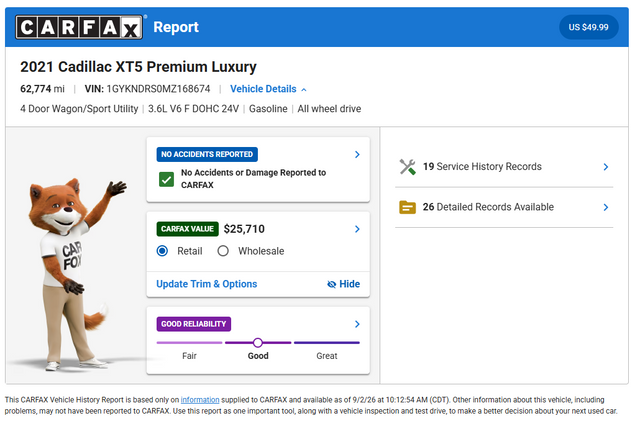This screenshot has width=640, height=427.
Task: Select the Wholesale value radio button
Action: 223,251
